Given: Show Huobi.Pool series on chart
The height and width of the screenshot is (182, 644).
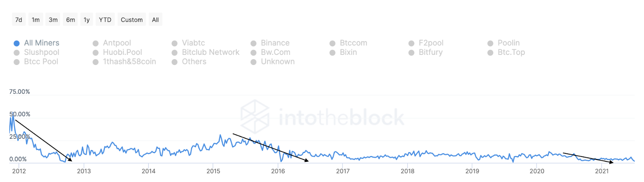Looking at the screenshot, I should pos(118,52).
